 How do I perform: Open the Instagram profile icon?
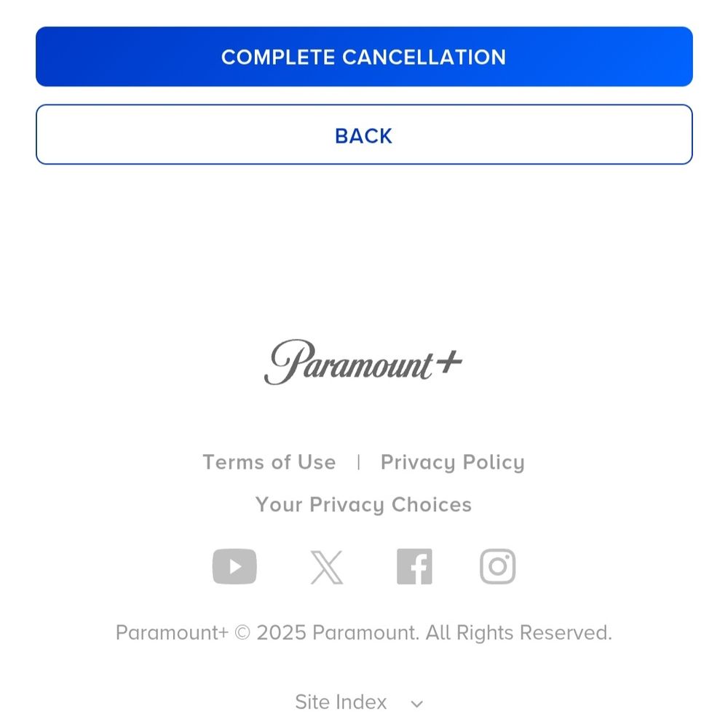tap(498, 566)
